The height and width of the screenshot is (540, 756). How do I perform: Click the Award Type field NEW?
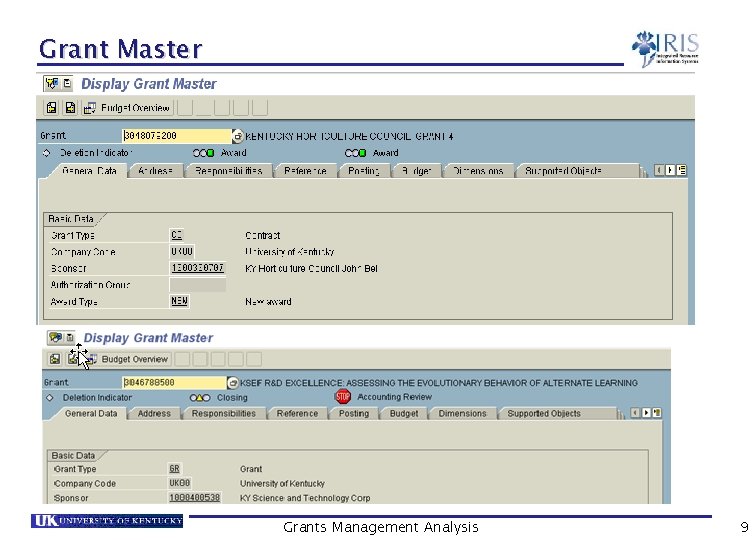(179, 301)
